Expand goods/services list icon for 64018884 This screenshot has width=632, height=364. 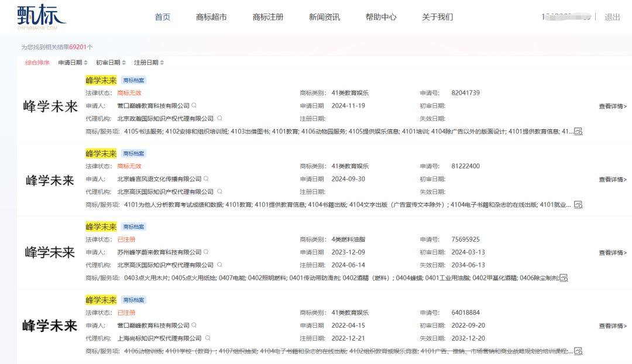coord(578,351)
